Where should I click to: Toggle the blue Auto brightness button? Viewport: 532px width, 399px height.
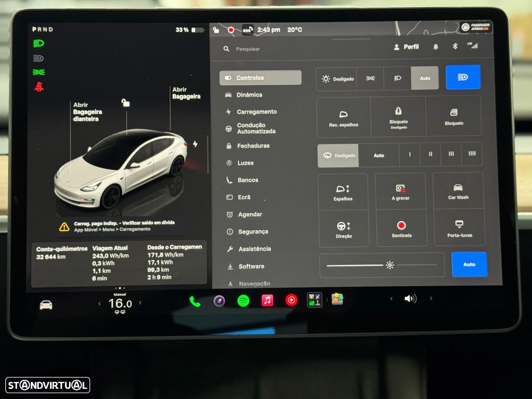(x=469, y=264)
